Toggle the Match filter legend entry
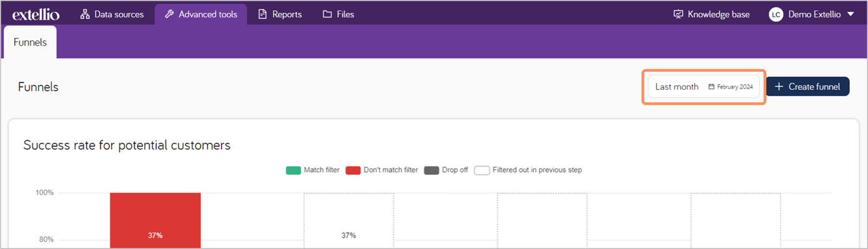The image size is (868, 249). tap(313, 170)
